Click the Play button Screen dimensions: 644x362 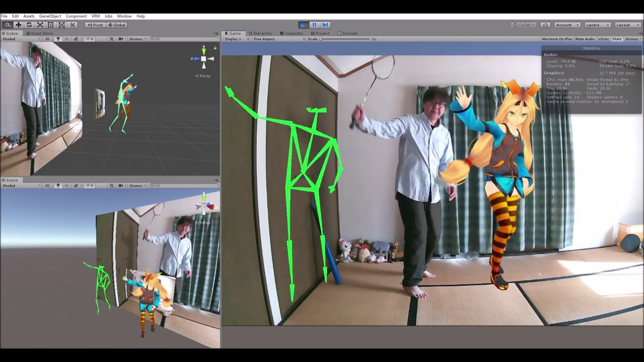[x=303, y=25]
